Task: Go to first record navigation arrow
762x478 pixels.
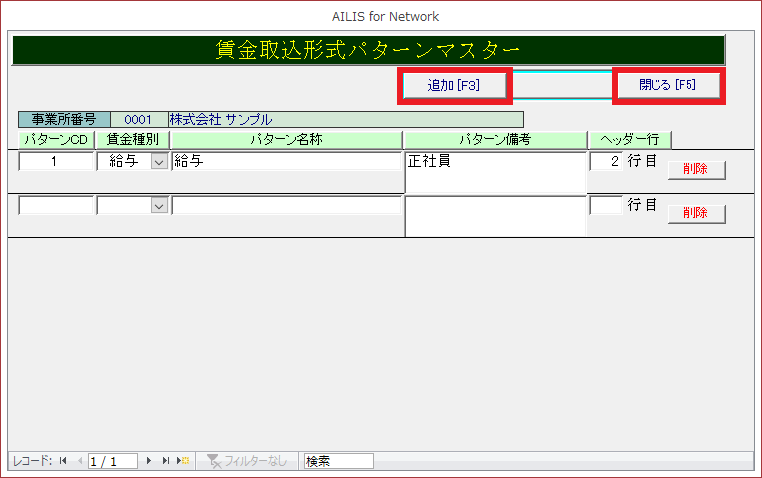Action: 63,461
